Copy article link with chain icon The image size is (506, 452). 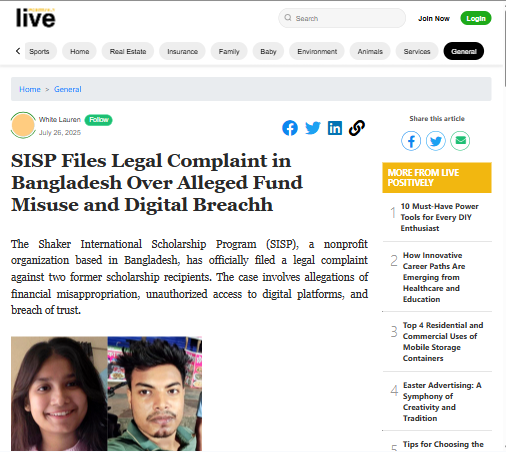(x=357, y=128)
